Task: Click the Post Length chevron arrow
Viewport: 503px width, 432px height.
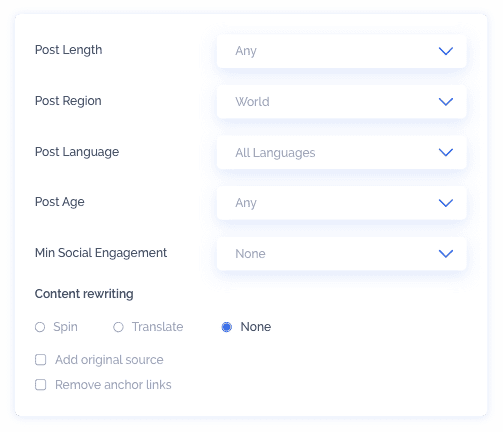Action: point(446,51)
